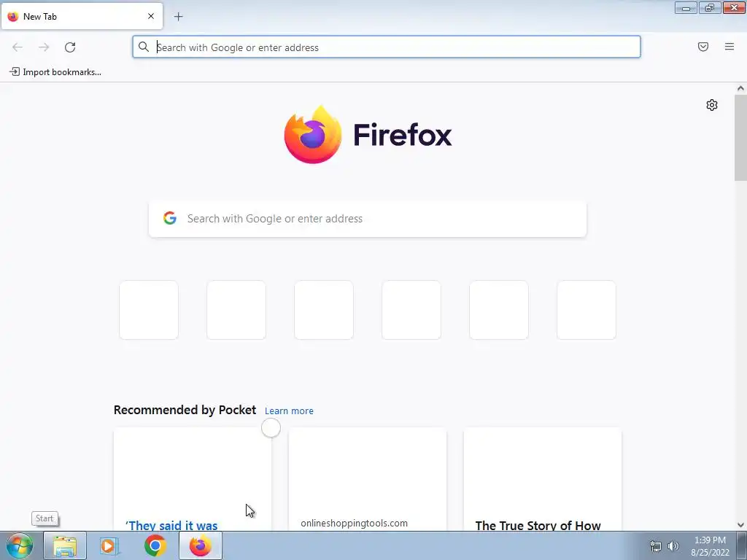747x560 pixels.
Task: Click the Firefox taskbar button
Action: pyautogui.click(x=201, y=545)
